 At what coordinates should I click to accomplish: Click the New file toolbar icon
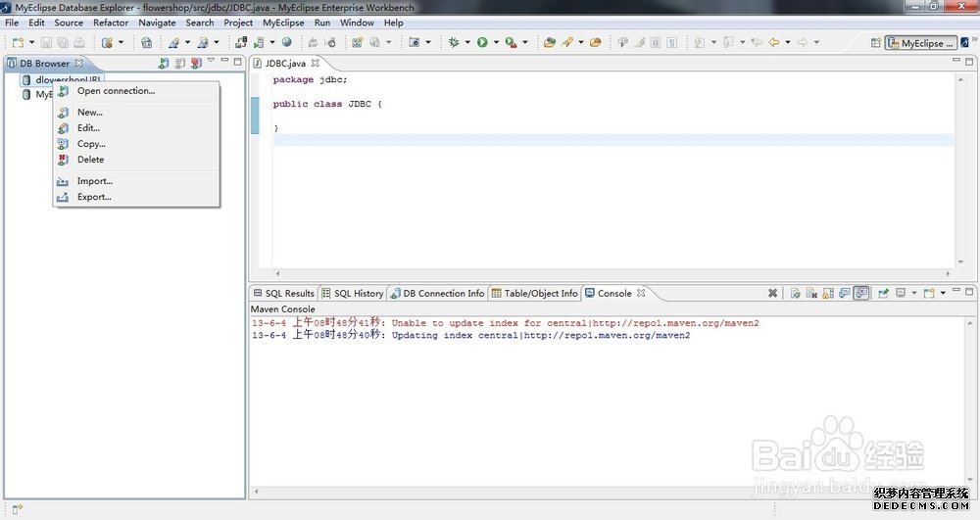(19, 42)
